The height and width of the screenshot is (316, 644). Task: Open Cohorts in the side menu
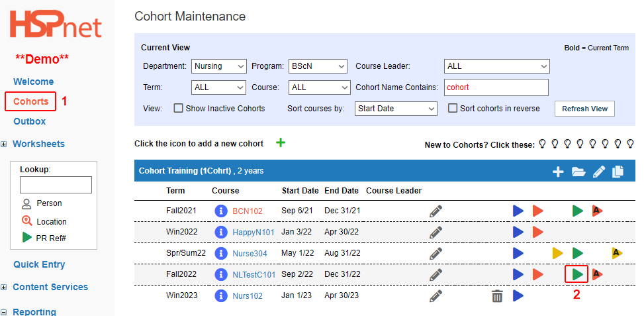30,101
